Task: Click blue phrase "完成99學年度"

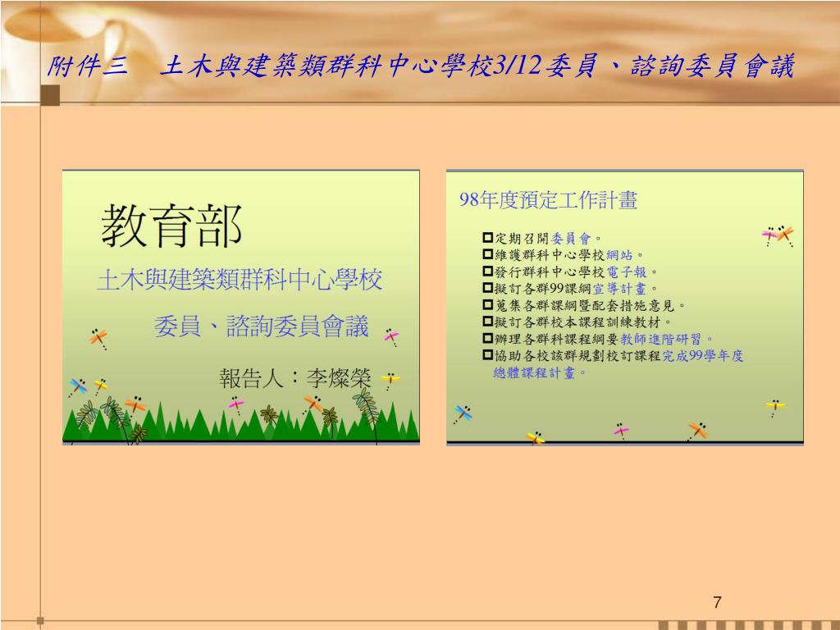Action: click(703, 356)
